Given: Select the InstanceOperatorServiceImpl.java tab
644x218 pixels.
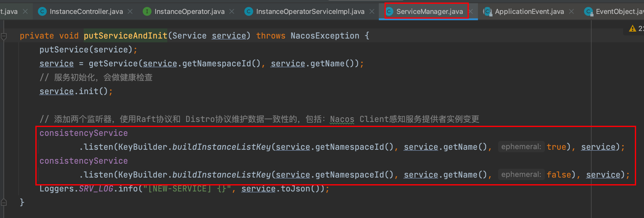Looking at the screenshot, I should (310, 12).
